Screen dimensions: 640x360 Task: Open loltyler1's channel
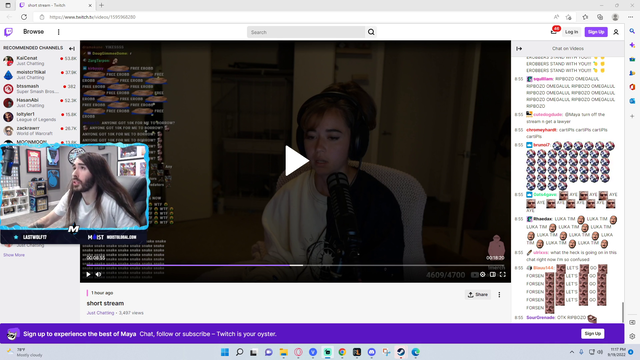[40, 117]
